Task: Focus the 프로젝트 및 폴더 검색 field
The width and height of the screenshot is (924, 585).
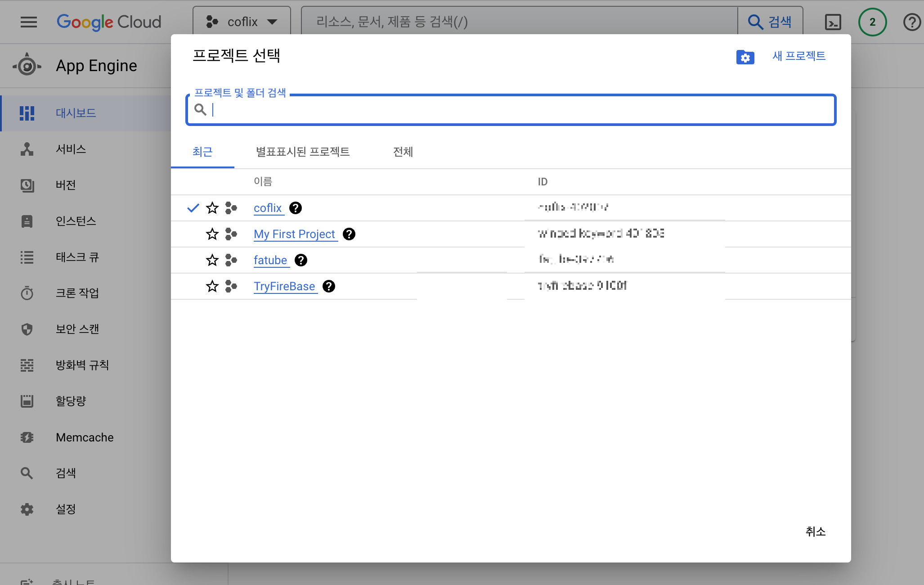Action: 517,110
